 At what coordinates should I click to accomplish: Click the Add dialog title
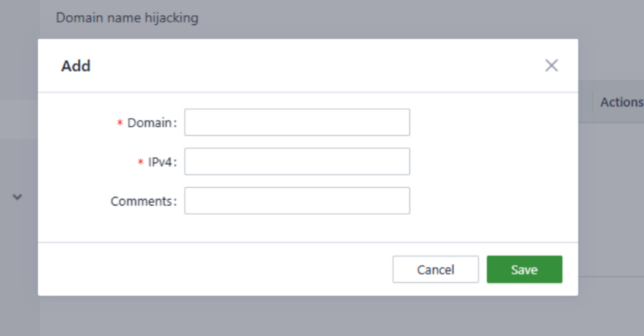(x=76, y=66)
